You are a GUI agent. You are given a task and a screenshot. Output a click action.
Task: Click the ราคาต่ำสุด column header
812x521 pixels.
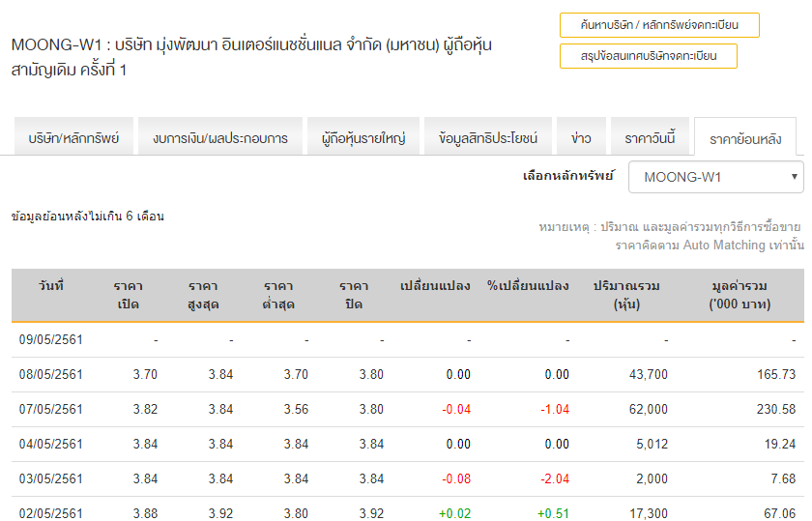pyautogui.click(x=278, y=295)
